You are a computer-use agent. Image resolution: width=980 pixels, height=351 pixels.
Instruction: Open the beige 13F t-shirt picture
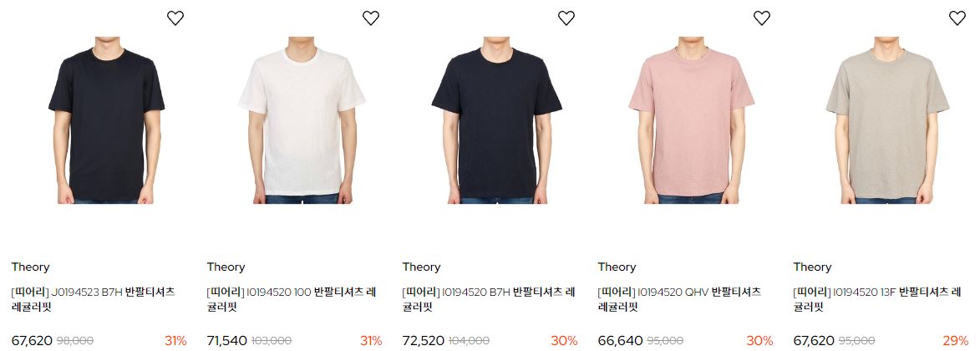pyautogui.click(x=887, y=120)
